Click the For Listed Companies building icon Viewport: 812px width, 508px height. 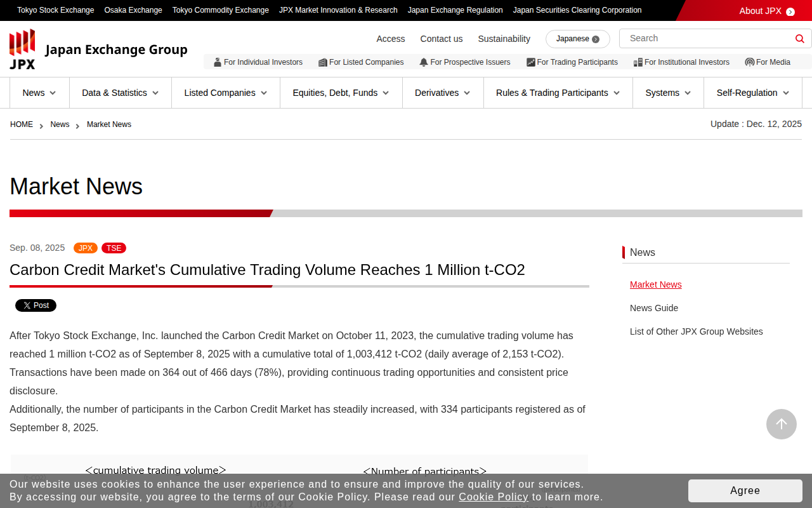(x=323, y=62)
